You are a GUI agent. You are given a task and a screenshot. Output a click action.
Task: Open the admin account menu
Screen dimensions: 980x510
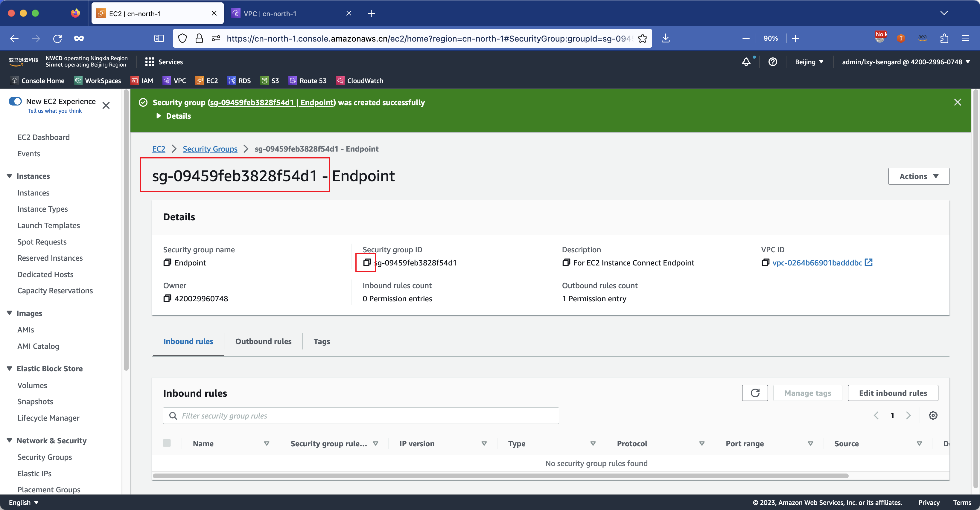tap(906, 62)
